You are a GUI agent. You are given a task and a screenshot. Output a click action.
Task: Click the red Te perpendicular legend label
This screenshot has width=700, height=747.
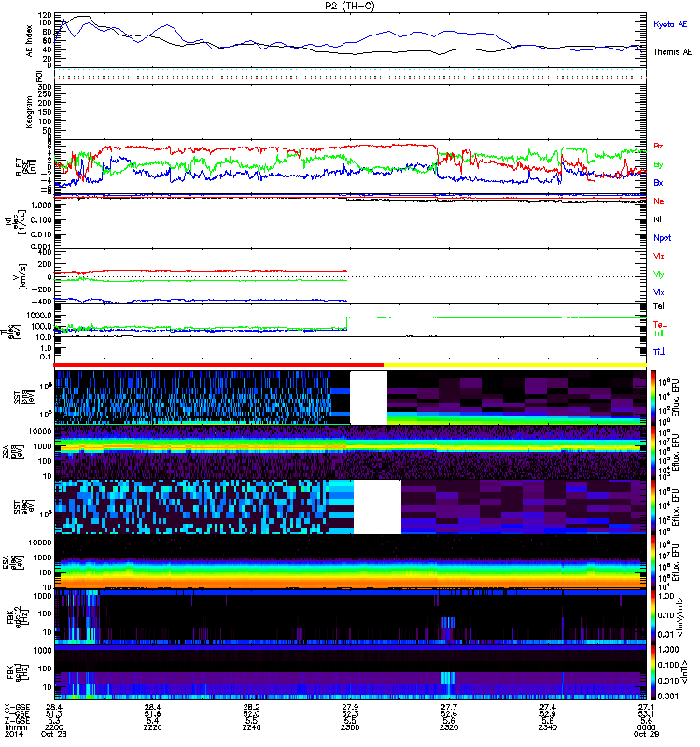point(660,324)
